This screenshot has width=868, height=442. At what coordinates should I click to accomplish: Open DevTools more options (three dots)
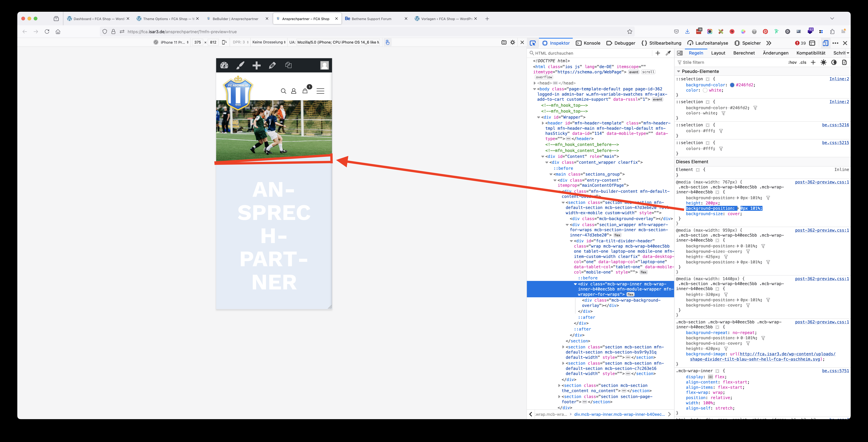click(x=835, y=43)
